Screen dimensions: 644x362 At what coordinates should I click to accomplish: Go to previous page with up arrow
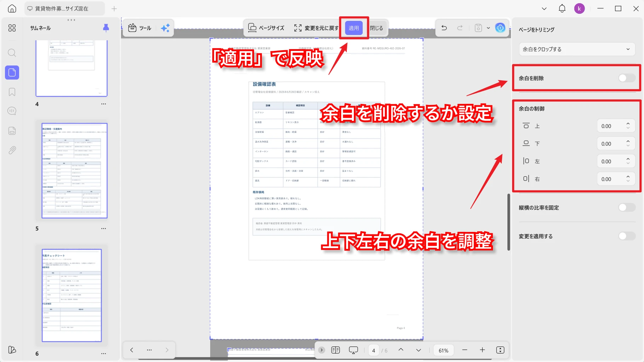(x=401, y=350)
